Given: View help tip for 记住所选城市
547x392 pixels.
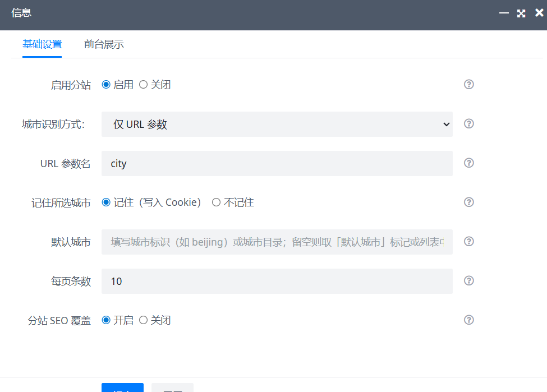Looking at the screenshot, I should (469, 202).
